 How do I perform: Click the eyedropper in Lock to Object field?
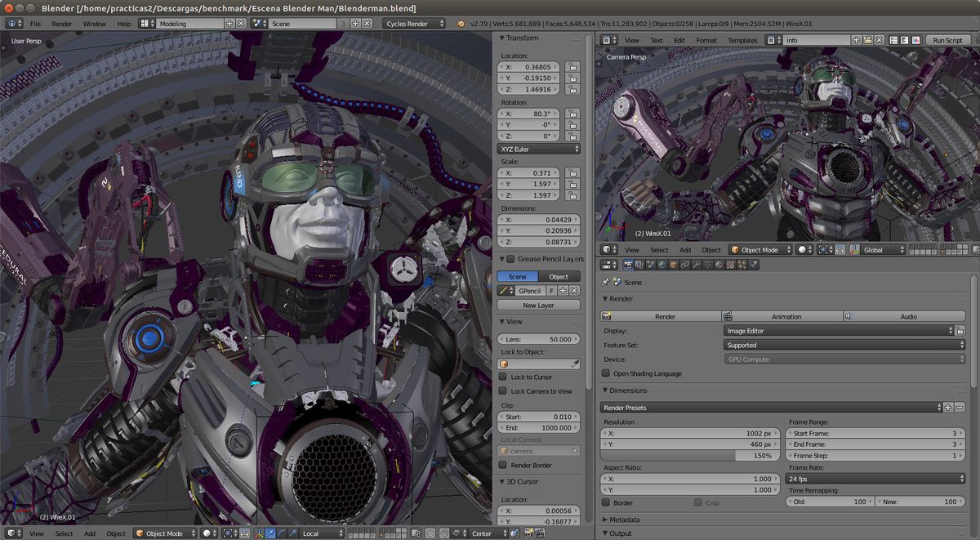pyautogui.click(x=574, y=364)
